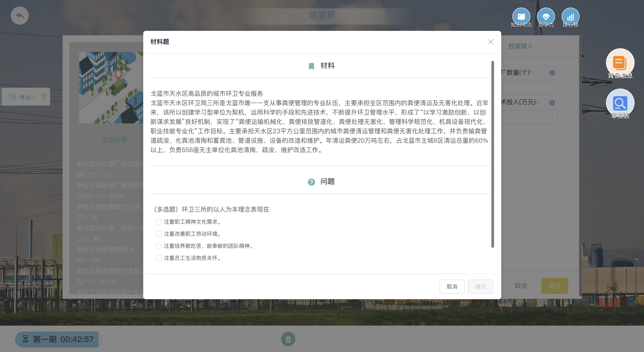Image resolution: width=644 pixels, height=352 pixels.
Task: Open the 背景信息 background info icon
Action: point(620,64)
